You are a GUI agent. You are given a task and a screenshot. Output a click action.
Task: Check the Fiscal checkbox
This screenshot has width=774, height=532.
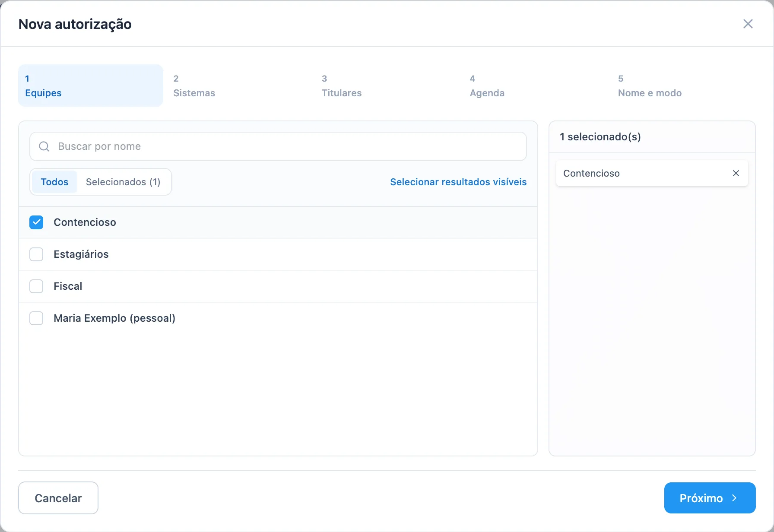pos(36,286)
